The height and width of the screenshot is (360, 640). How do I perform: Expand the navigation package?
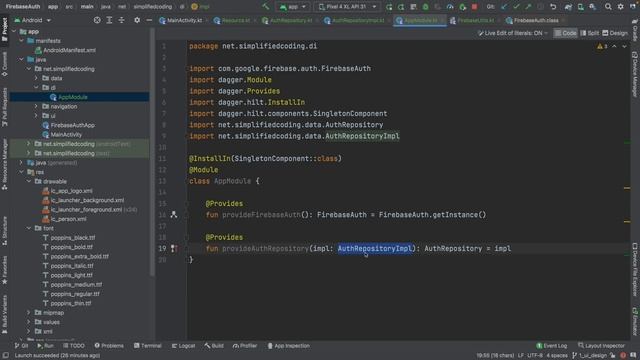pos(36,107)
